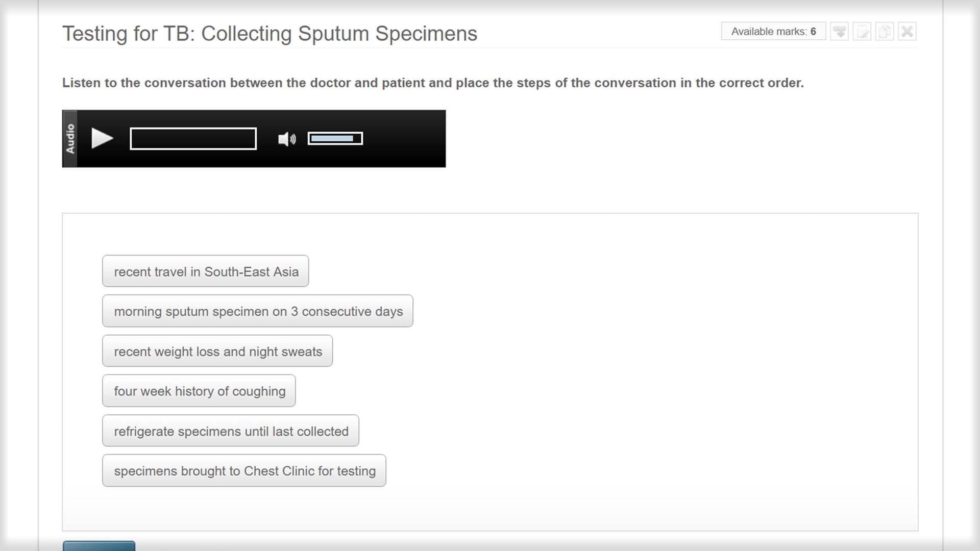980x551 pixels.
Task: Adjust the audio volume slider
Action: click(x=335, y=138)
